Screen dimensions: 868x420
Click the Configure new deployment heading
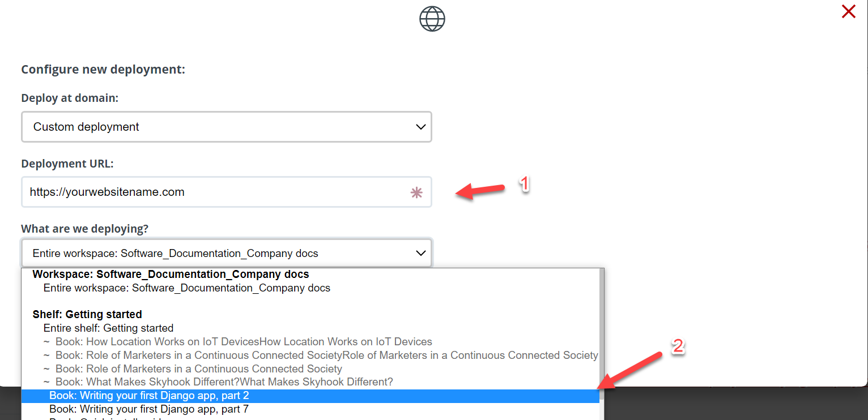tap(103, 70)
